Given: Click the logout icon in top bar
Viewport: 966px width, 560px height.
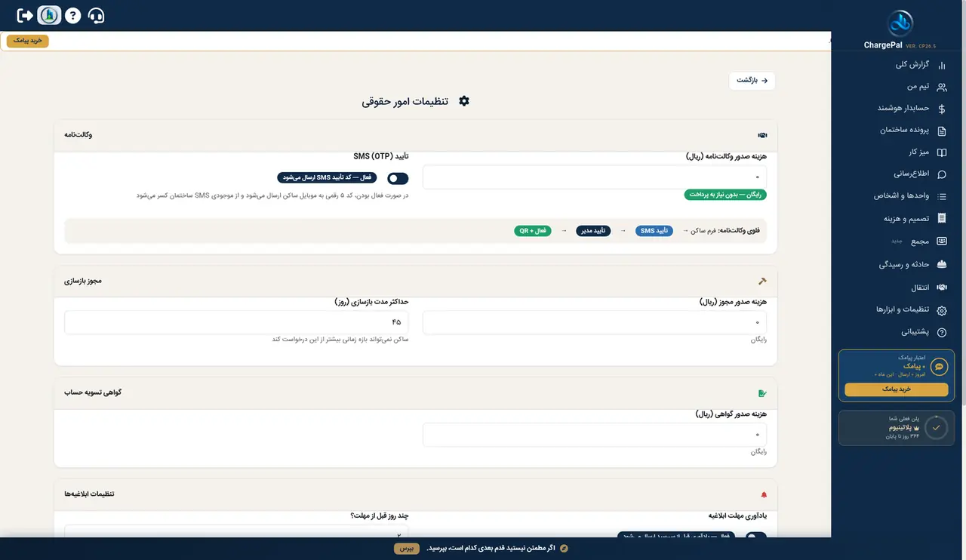Looking at the screenshot, I should pyautogui.click(x=25, y=15).
